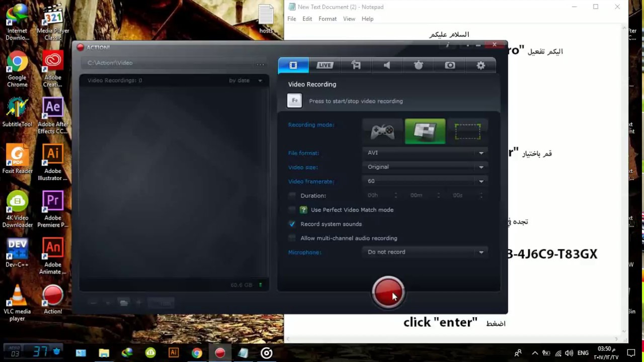Expand the Video framerate 60 dropdown

coord(426,181)
